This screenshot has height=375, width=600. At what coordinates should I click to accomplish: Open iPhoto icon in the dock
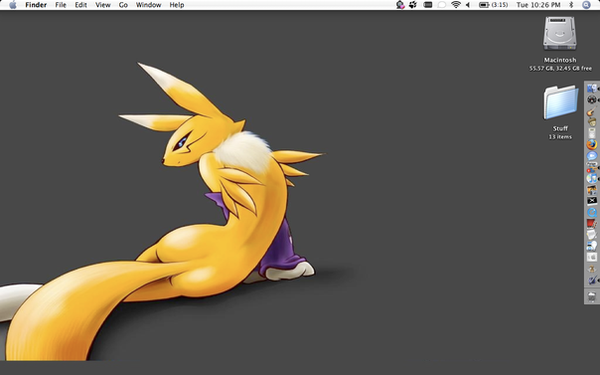592,189
